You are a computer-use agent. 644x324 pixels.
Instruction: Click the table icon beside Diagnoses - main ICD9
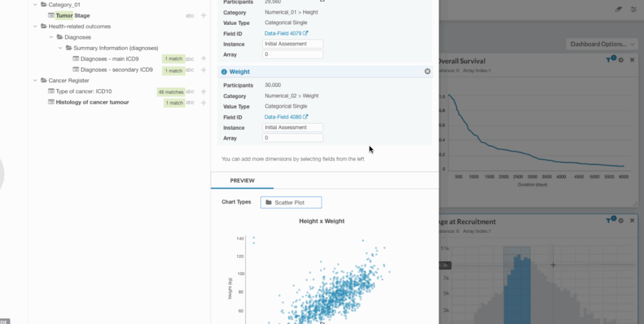pos(75,59)
